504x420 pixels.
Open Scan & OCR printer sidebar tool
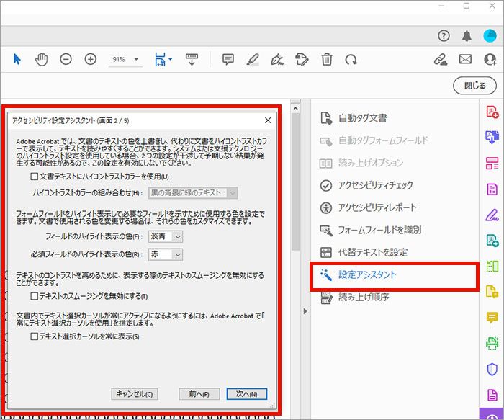point(492,344)
